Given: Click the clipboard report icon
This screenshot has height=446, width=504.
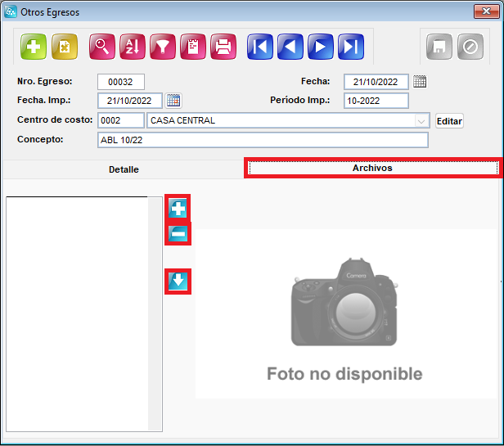Looking at the screenshot, I should (x=193, y=47).
